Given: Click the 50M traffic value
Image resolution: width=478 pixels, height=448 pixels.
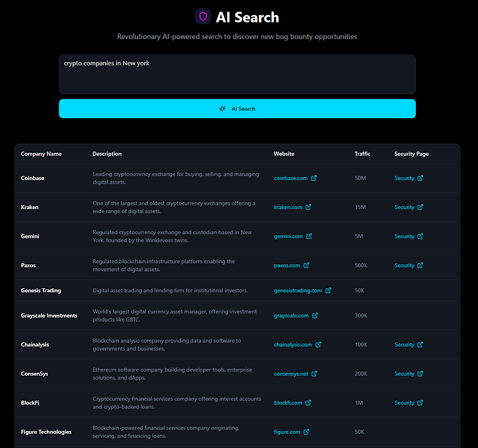Looking at the screenshot, I should (x=360, y=178).
